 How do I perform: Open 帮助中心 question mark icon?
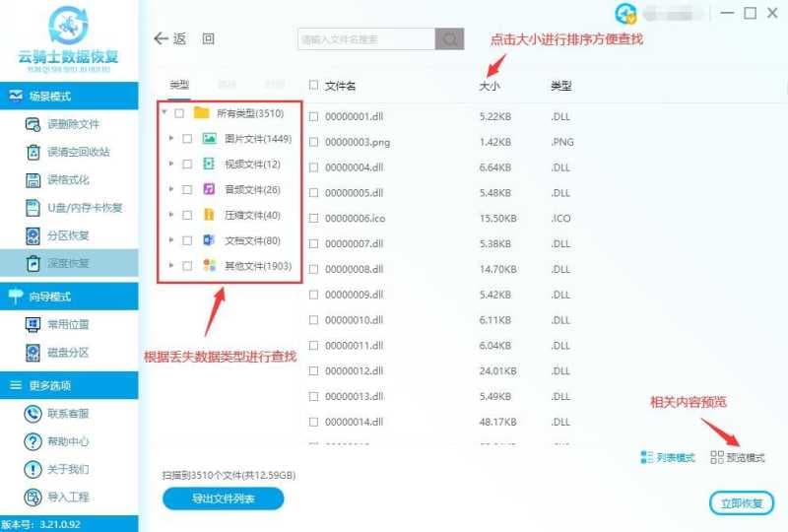pyautogui.click(x=33, y=441)
